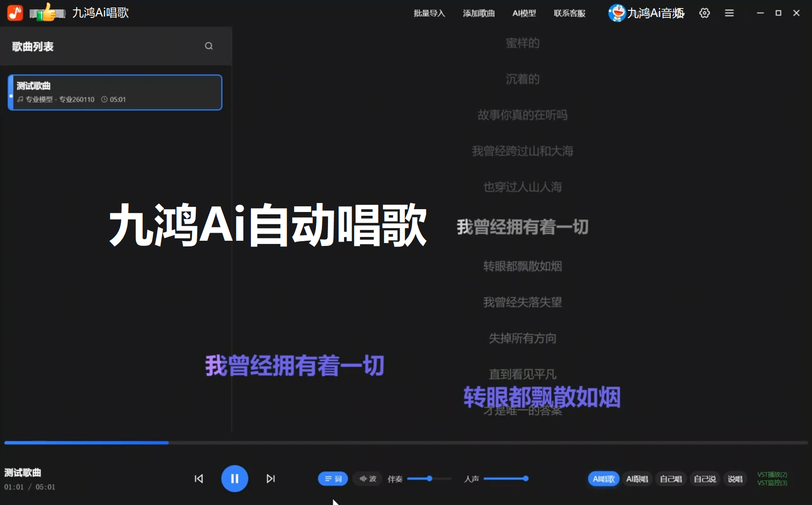Seek on the song progress bar

[406, 443]
